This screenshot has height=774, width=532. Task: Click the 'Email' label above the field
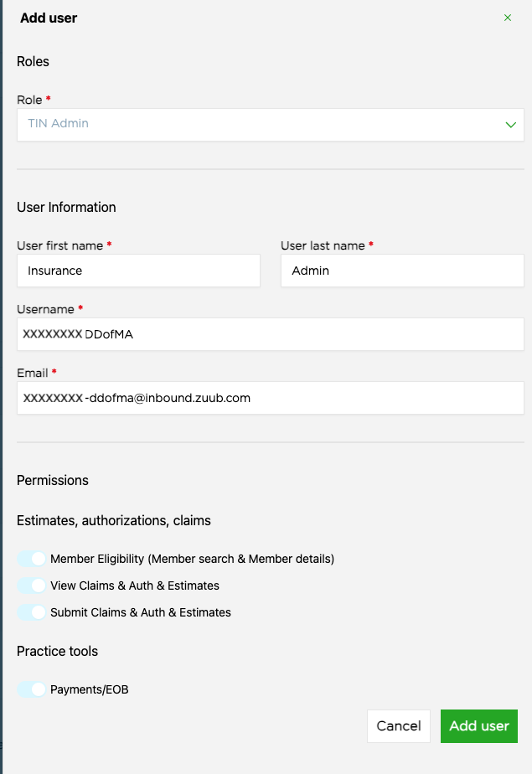pyautogui.click(x=32, y=373)
